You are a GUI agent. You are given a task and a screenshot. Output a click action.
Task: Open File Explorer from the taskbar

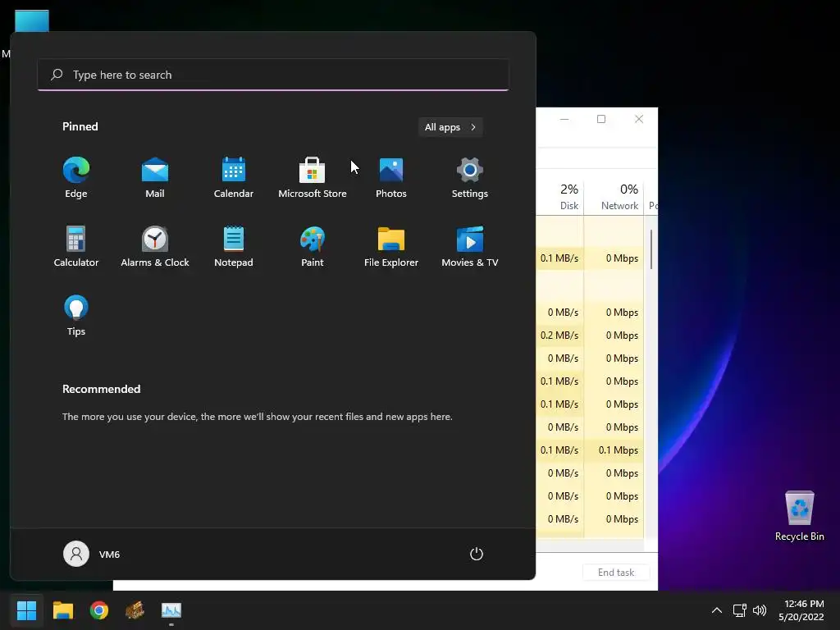[x=62, y=610]
